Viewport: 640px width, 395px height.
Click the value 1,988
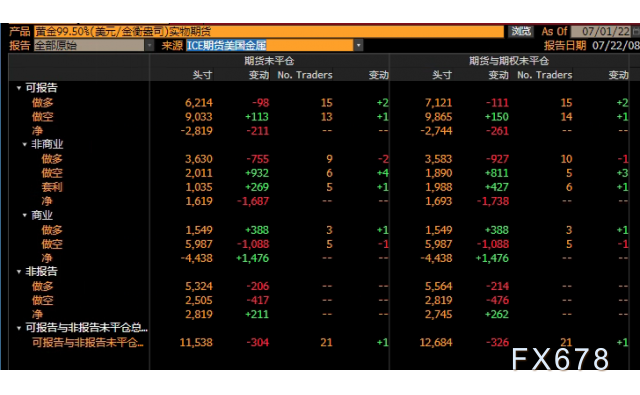(x=438, y=187)
